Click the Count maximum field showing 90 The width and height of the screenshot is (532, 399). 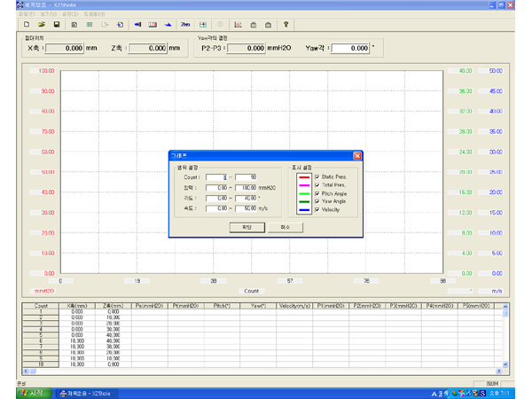[x=246, y=177]
